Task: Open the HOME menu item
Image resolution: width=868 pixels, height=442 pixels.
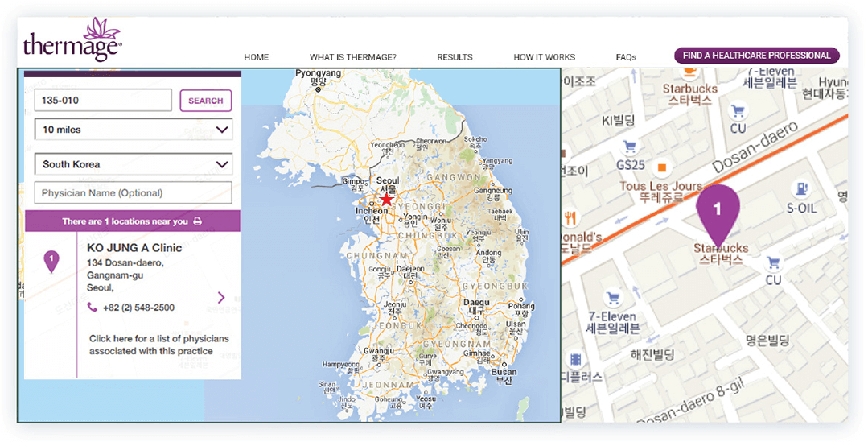Action: tap(257, 57)
